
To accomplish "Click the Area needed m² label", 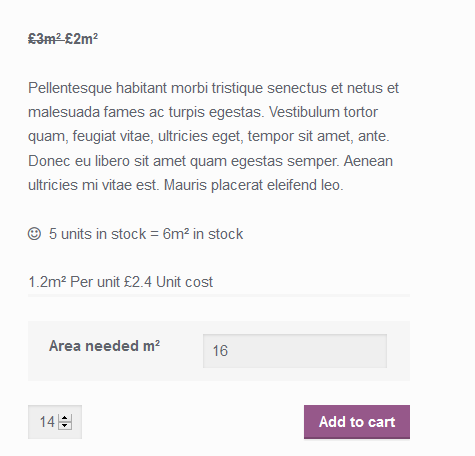I will (104, 346).
